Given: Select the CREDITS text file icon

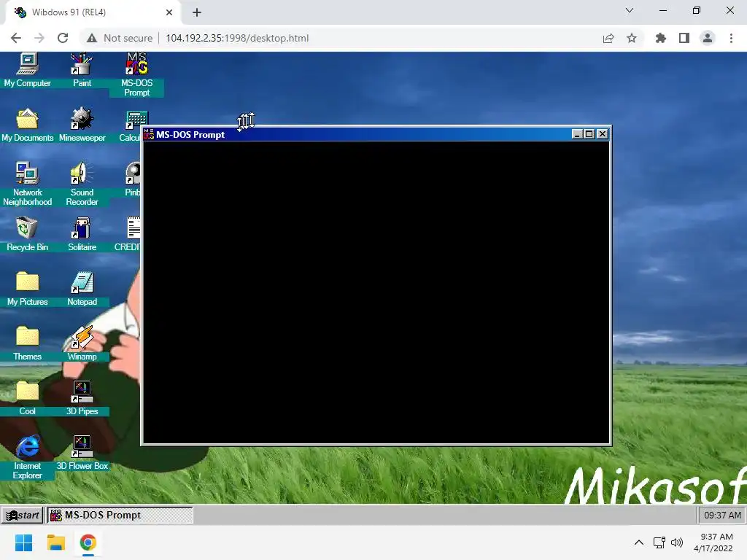Looking at the screenshot, I should (x=128, y=234).
